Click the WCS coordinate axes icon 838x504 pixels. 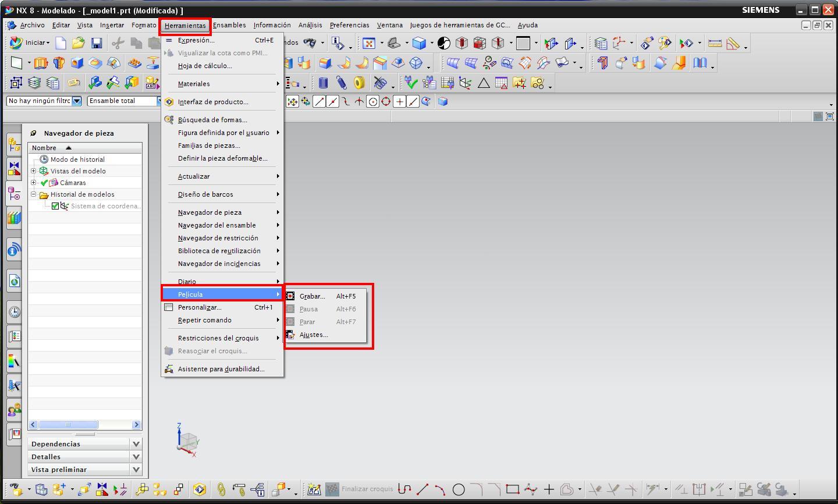pyautogui.click(x=619, y=43)
